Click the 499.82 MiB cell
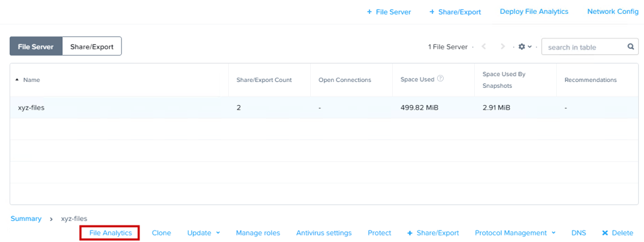This screenshot has height=242, width=644. 419,108
